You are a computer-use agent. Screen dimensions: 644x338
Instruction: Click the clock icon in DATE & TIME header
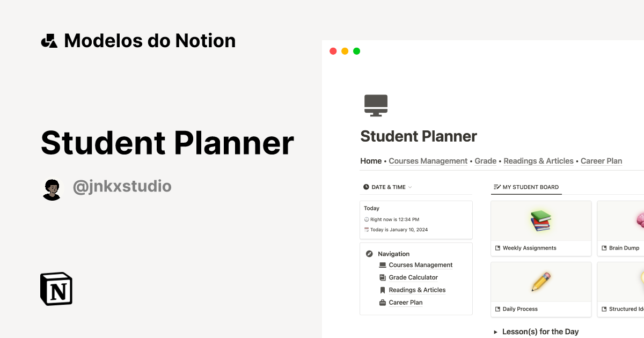[x=366, y=187]
